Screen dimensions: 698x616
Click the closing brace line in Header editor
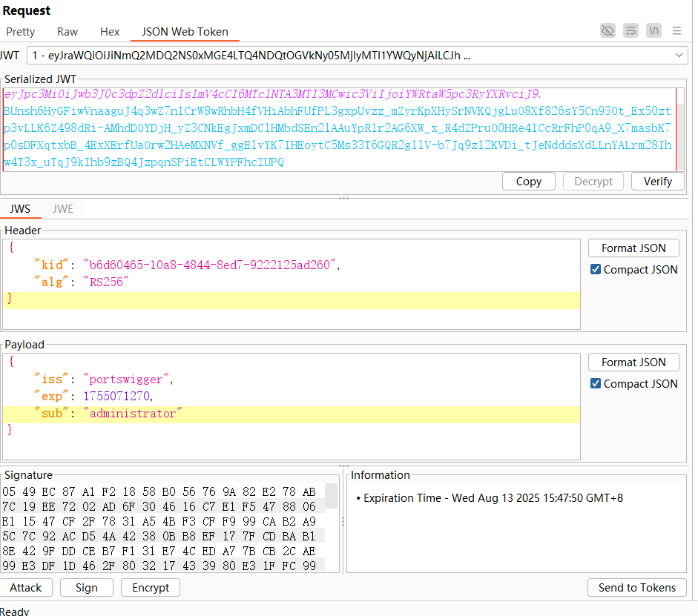pyautogui.click(x=292, y=299)
